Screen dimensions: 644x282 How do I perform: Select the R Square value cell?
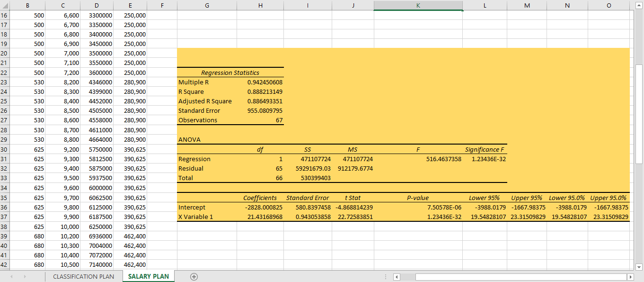(x=260, y=91)
